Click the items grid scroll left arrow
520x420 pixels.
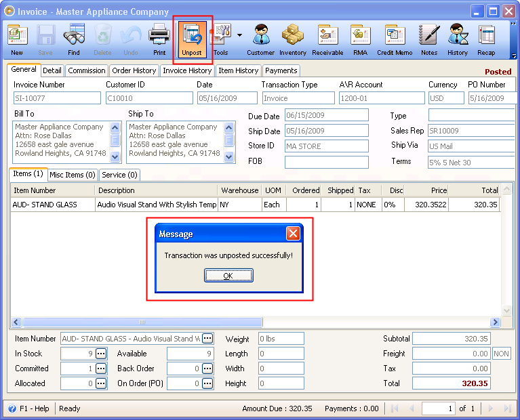click(x=16, y=322)
